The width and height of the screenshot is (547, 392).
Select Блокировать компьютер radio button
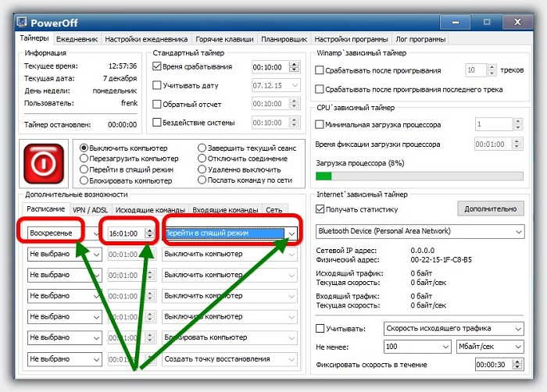tap(84, 180)
